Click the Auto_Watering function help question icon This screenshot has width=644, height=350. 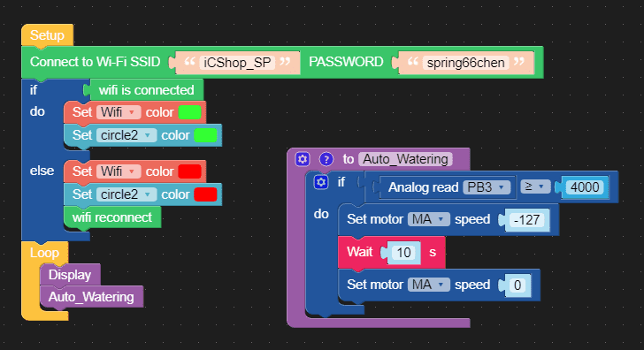point(326,159)
